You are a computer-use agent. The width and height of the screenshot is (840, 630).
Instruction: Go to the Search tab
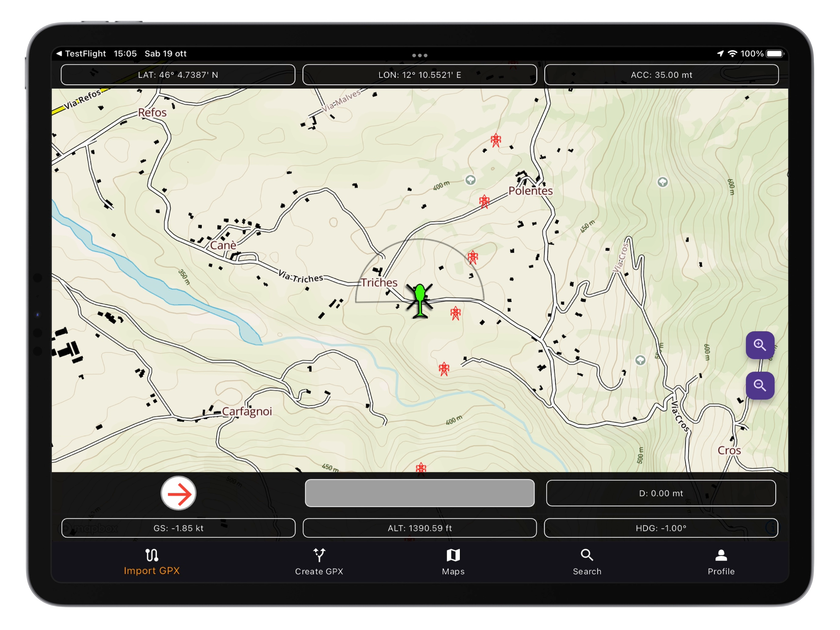(x=587, y=562)
